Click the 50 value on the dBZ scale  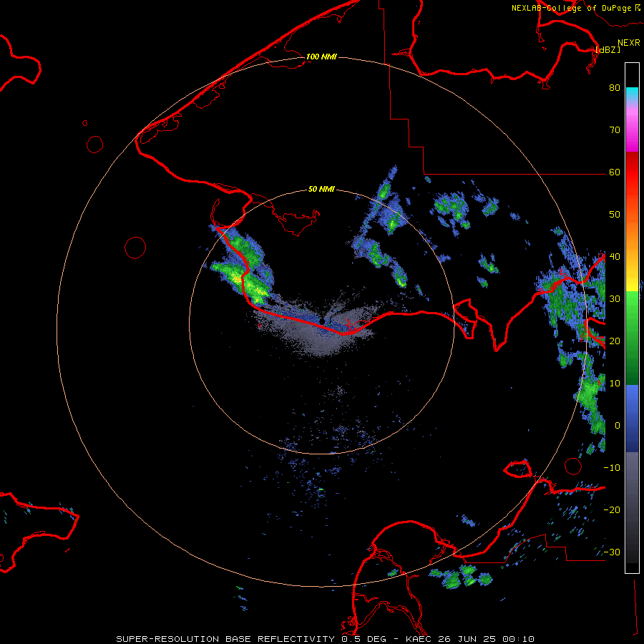615,215
